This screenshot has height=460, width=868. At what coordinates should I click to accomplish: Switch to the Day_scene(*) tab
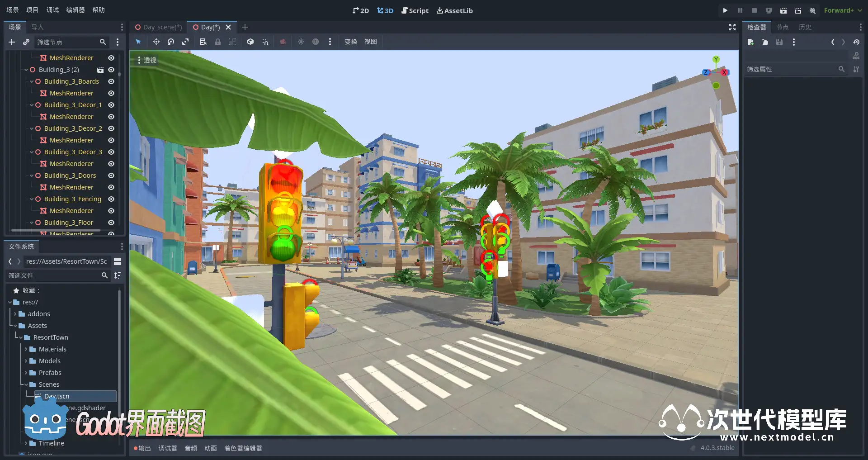click(x=159, y=27)
